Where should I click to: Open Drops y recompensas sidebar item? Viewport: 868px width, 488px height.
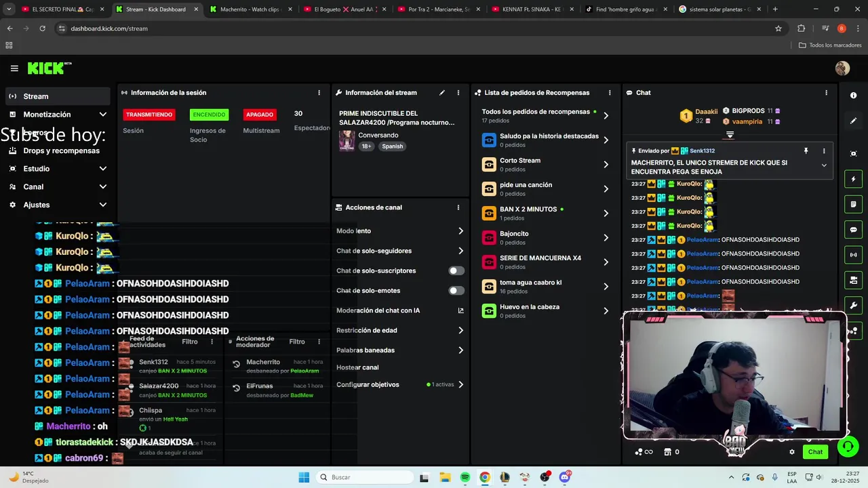(x=58, y=150)
